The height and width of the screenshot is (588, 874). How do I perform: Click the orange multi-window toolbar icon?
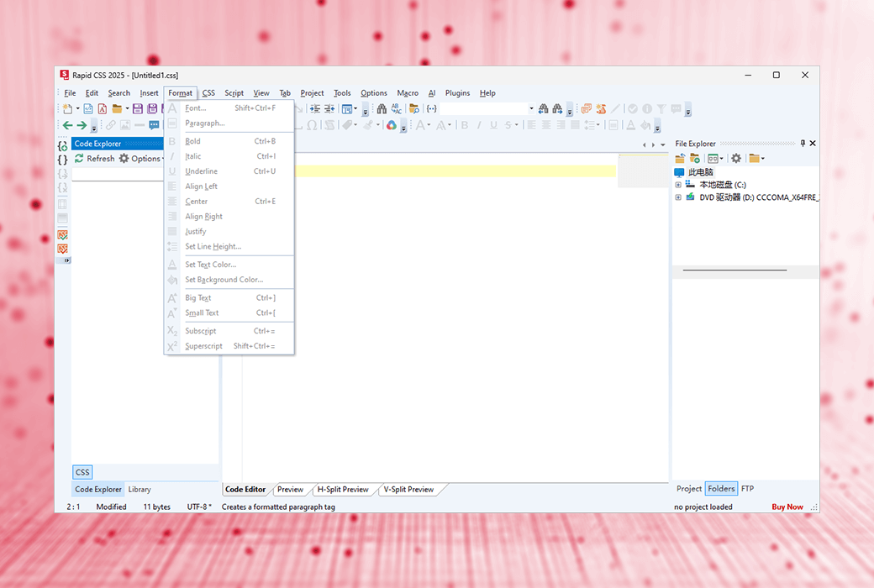[587, 108]
